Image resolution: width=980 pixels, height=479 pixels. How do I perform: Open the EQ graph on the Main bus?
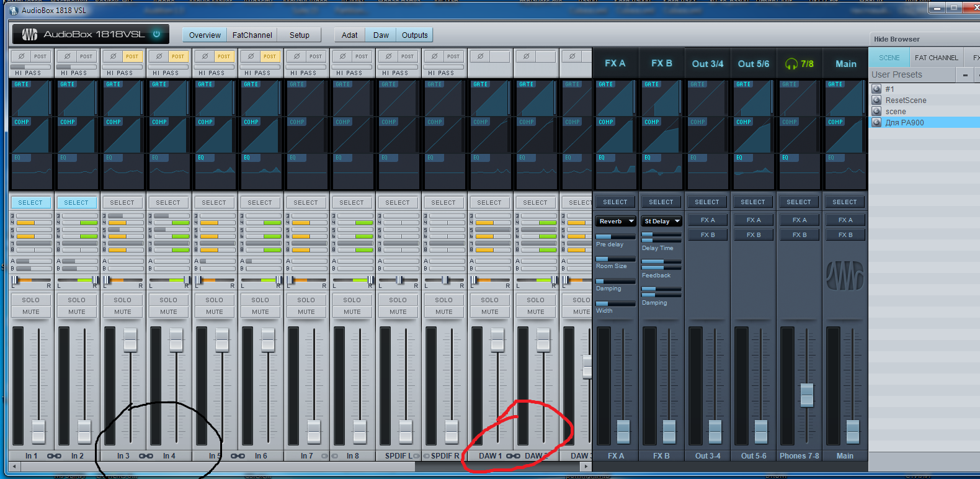click(845, 171)
